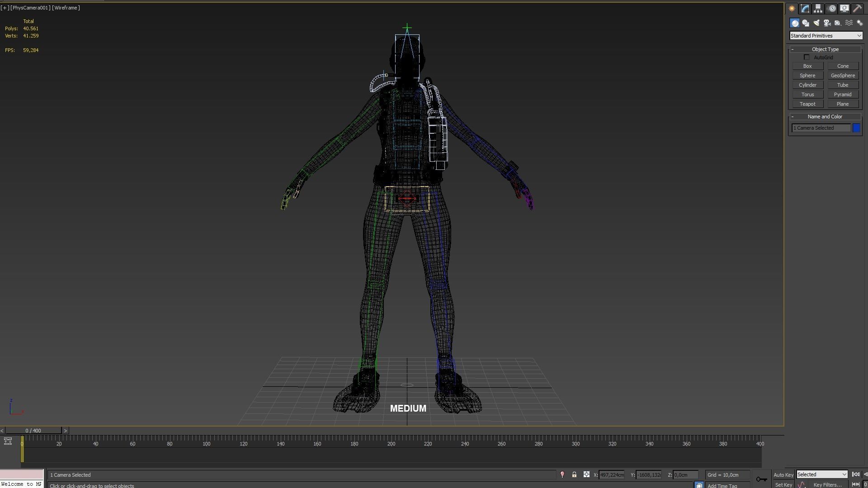Select the Lights category icon

pos(816,23)
